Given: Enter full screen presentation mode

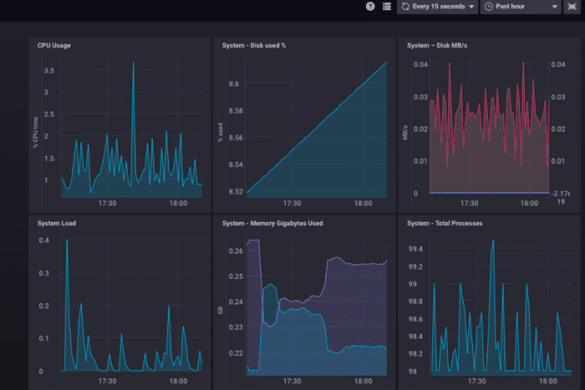Looking at the screenshot, I should [x=572, y=6].
